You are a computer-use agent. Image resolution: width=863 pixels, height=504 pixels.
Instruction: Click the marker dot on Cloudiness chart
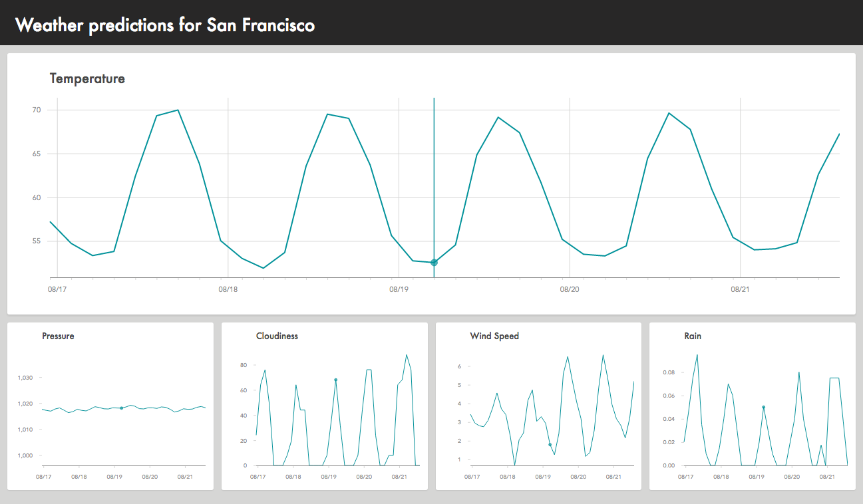point(335,380)
